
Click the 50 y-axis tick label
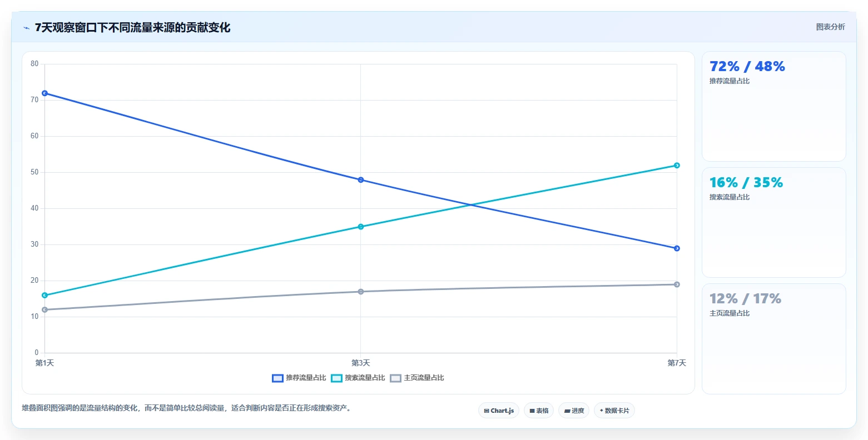pyautogui.click(x=34, y=172)
